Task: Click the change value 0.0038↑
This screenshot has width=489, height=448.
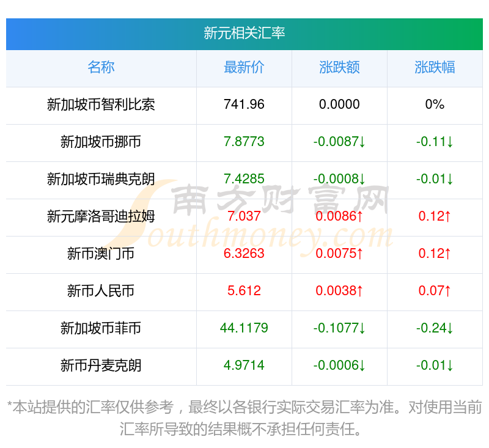Action: click(x=339, y=291)
